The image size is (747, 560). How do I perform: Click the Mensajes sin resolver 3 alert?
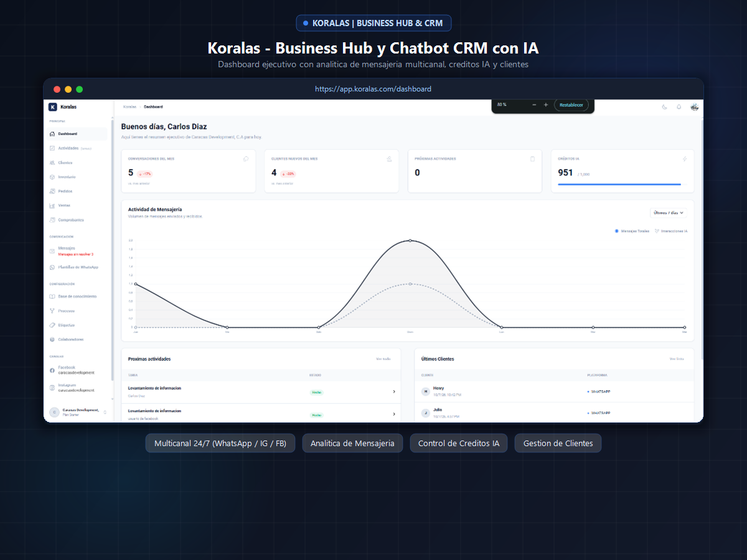[x=75, y=254]
